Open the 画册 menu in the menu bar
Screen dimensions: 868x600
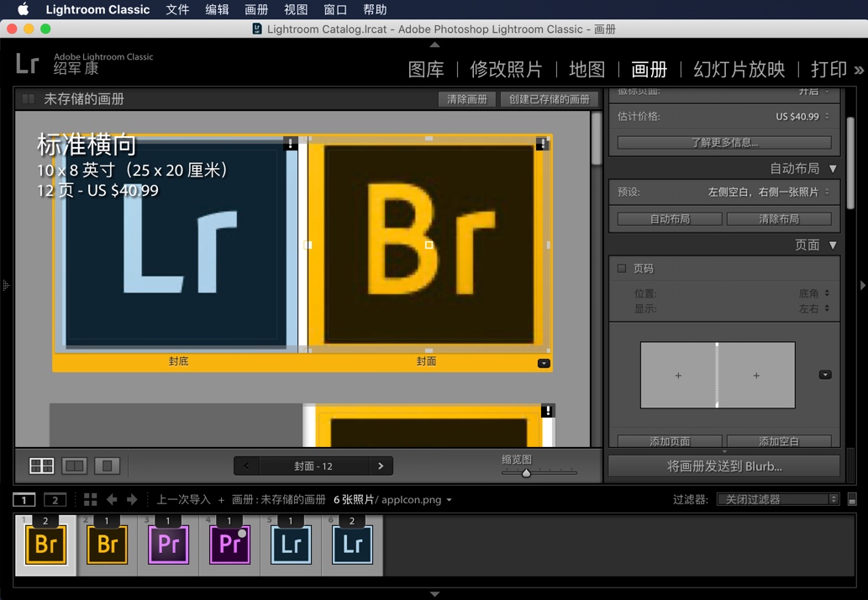[x=255, y=9]
